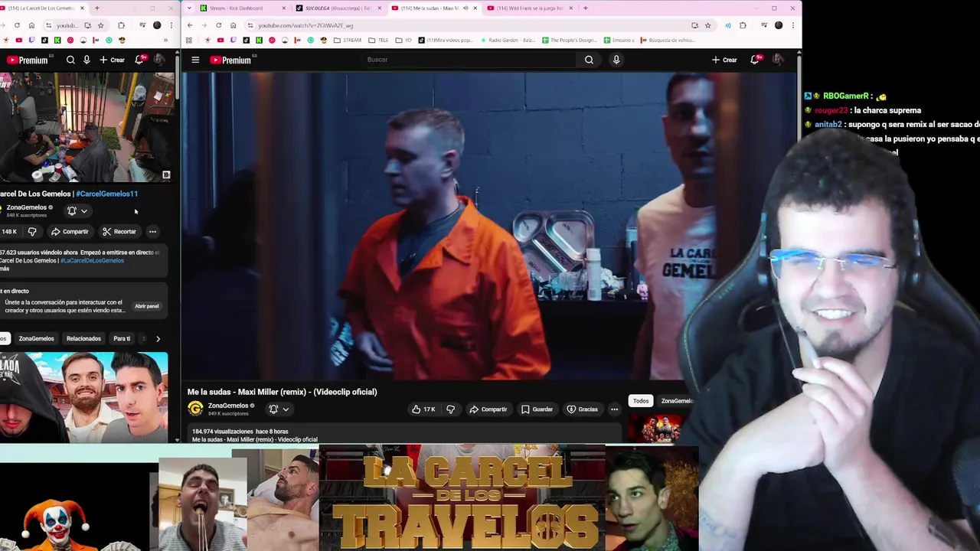This screenshot has height=551, width=980.
Task: Open account avatar menu in right YouTube window
Action: 778,60
